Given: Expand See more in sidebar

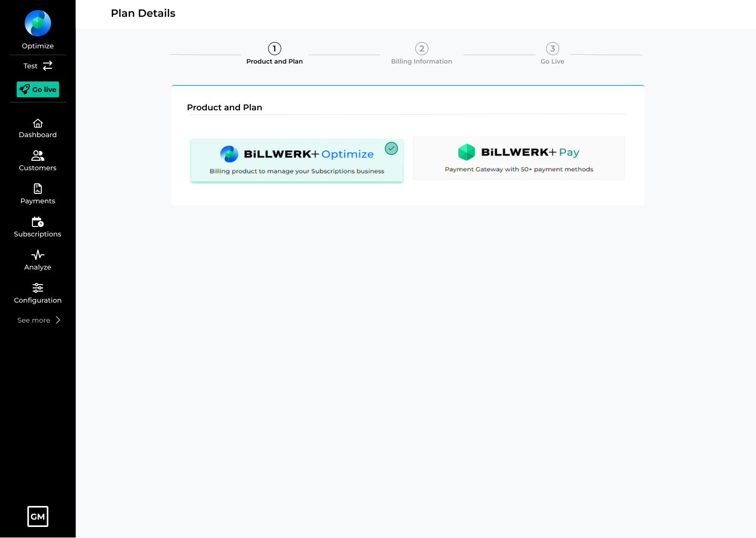Looking at the screenshot, I should (39, 320).
